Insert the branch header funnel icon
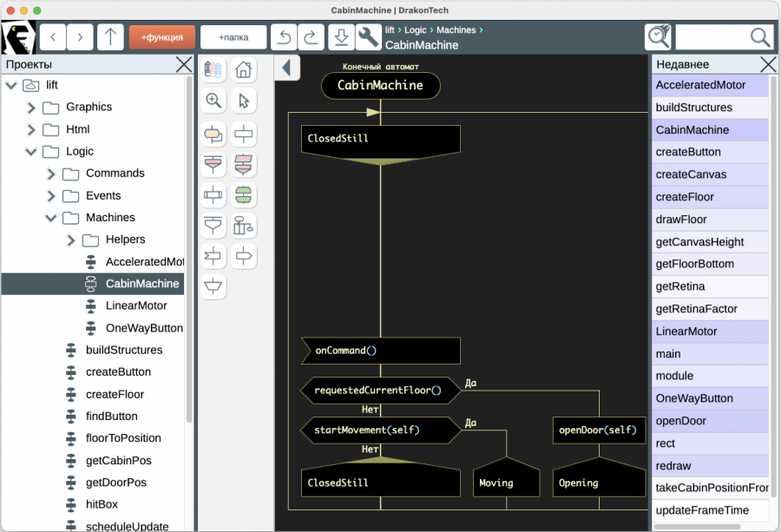The width and height of the screenshot is (781, 532). click(213, 226)
